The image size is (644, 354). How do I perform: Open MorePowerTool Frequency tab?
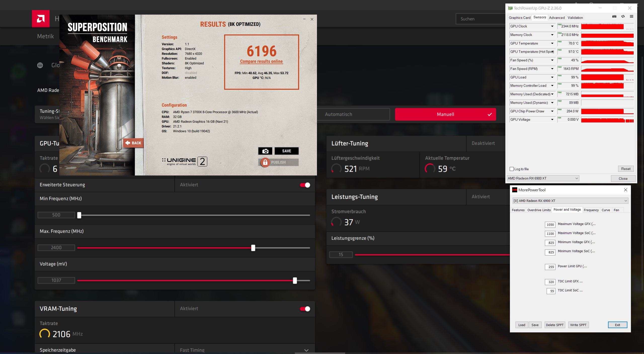(591, 210)
